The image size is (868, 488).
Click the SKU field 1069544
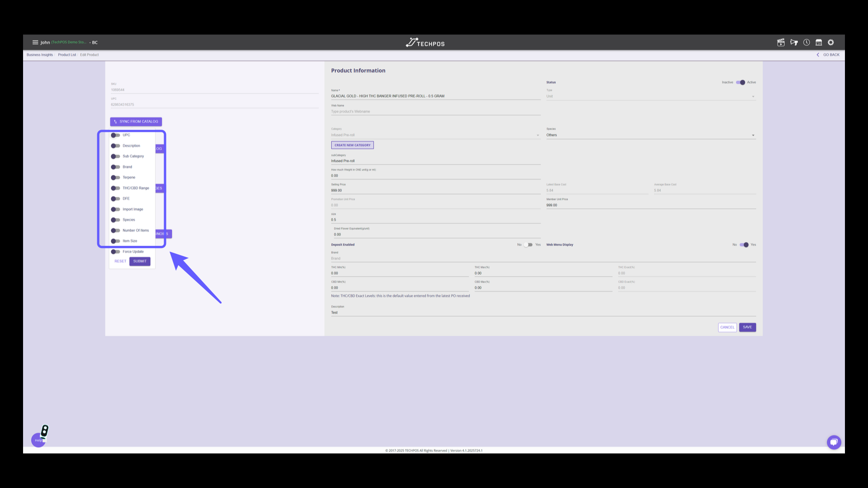[x=215, y=90]
